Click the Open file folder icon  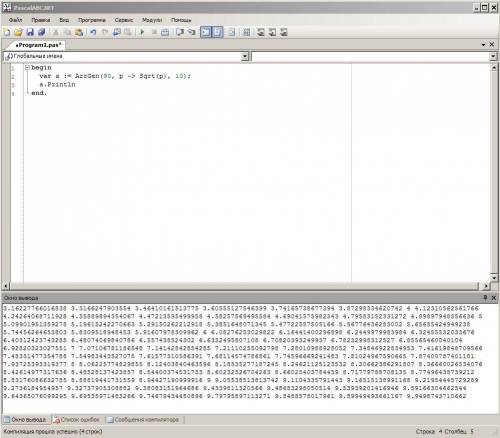18,32
